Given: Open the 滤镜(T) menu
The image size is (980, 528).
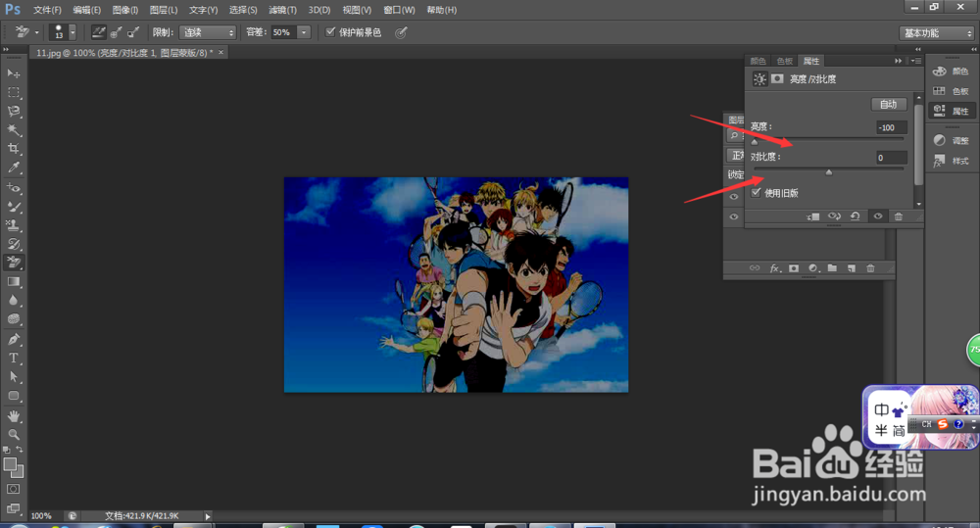Looking at the screenshot, I should click(282, 10).
